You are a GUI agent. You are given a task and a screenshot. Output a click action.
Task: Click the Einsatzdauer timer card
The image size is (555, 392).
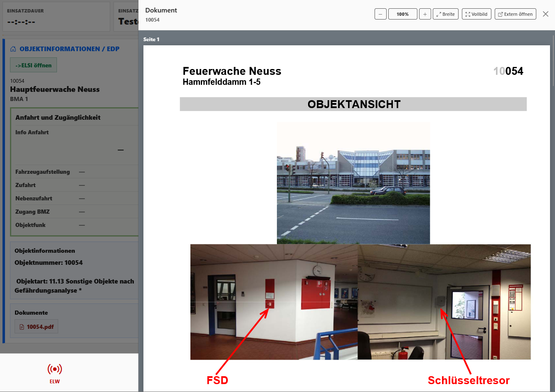click(56, 17)
